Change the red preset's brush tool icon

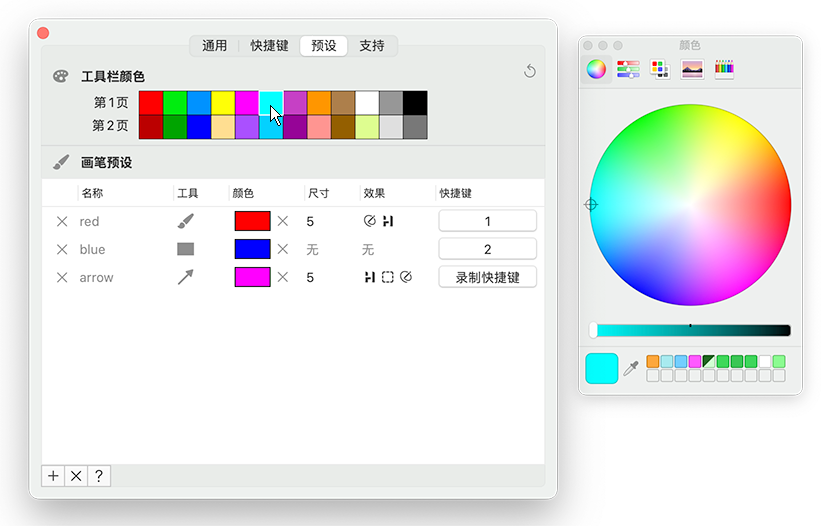coord(185,221)
